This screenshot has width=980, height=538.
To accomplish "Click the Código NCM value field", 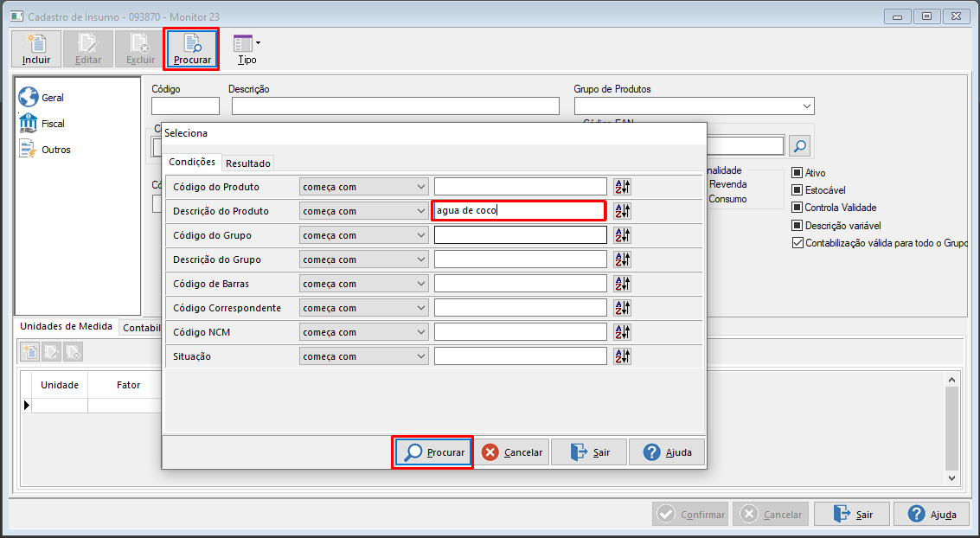I will pyautogui.click(x=521, y=332).
